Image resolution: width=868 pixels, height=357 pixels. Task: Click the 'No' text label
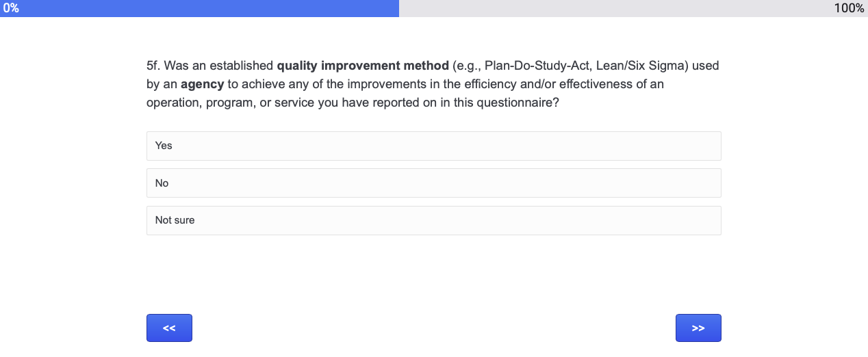[162, 183]
